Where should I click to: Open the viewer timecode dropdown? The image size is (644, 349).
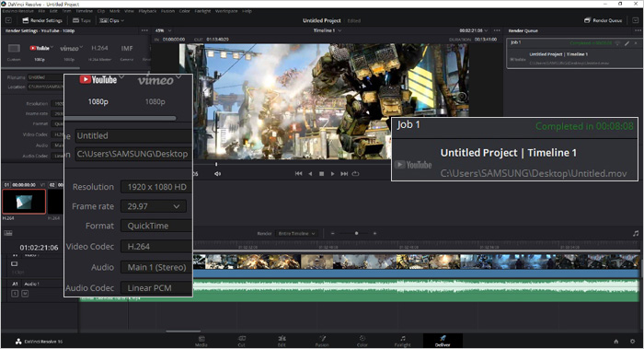coord(474,30)
